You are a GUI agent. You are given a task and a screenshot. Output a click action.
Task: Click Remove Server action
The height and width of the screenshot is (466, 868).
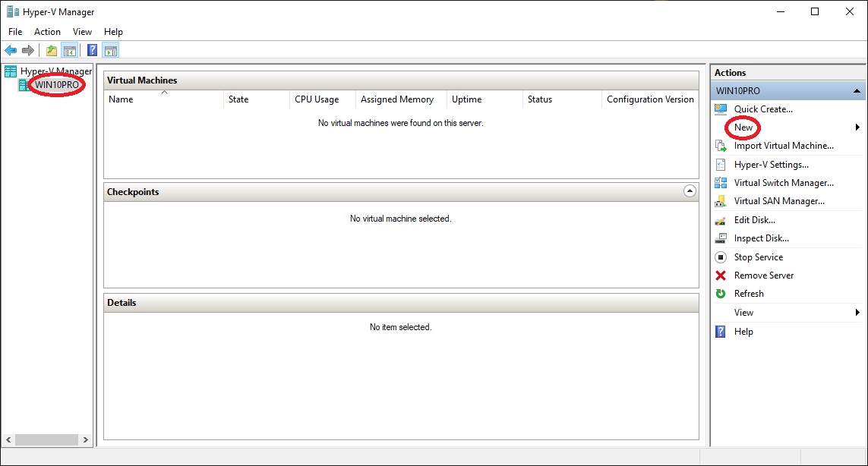764,275
